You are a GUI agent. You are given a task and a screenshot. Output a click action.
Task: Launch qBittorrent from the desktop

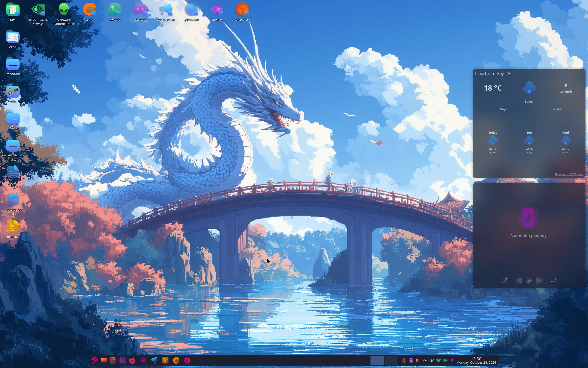(191, 12)
